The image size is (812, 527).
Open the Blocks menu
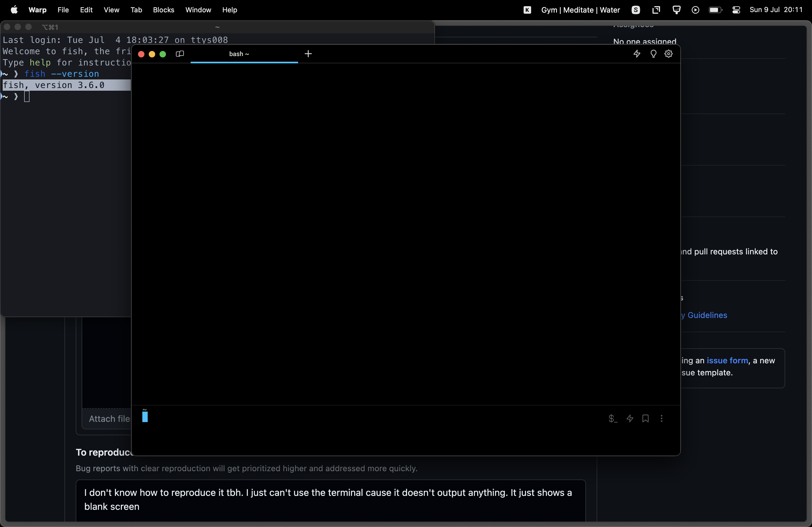(x=164, y=10)
